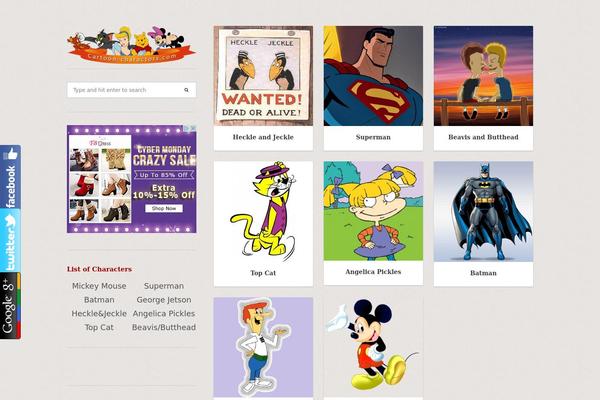Image resolution: width=600 pixels, height=400 pixels.
Task: Open the Superman thumbnail image
Action: [x=373, y=76]
